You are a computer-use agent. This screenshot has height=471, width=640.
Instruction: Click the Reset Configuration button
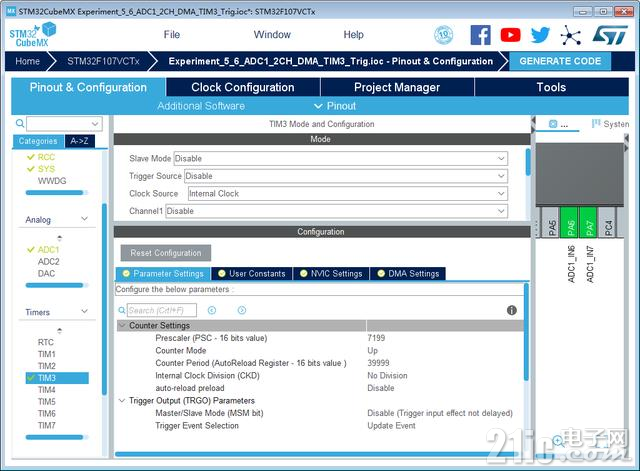coord(166,253)
